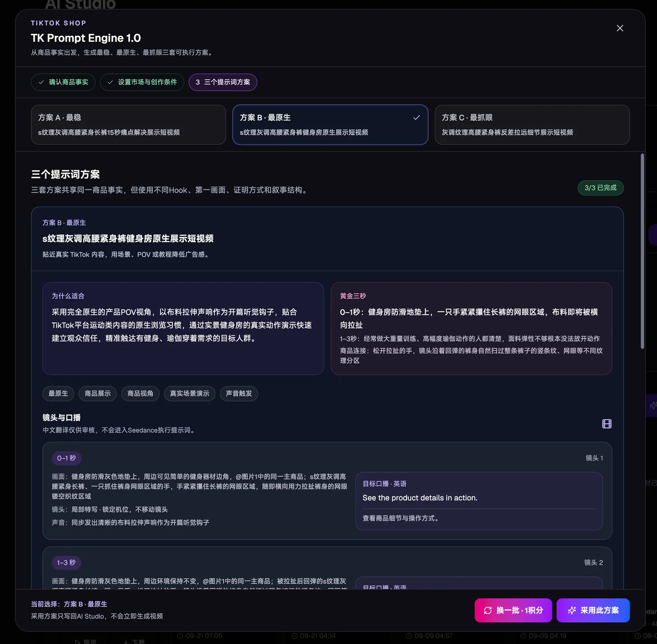
Task: Go to step 设置市场与创作条件
Action: click(x=142, y=82)
